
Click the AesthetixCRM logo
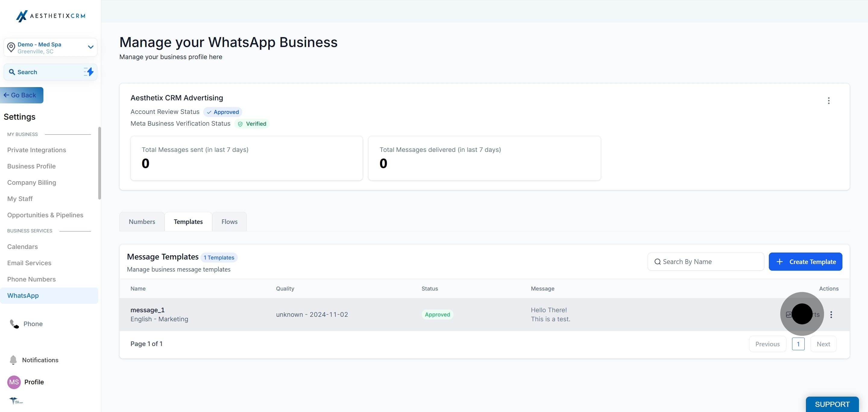coord(51,16)
